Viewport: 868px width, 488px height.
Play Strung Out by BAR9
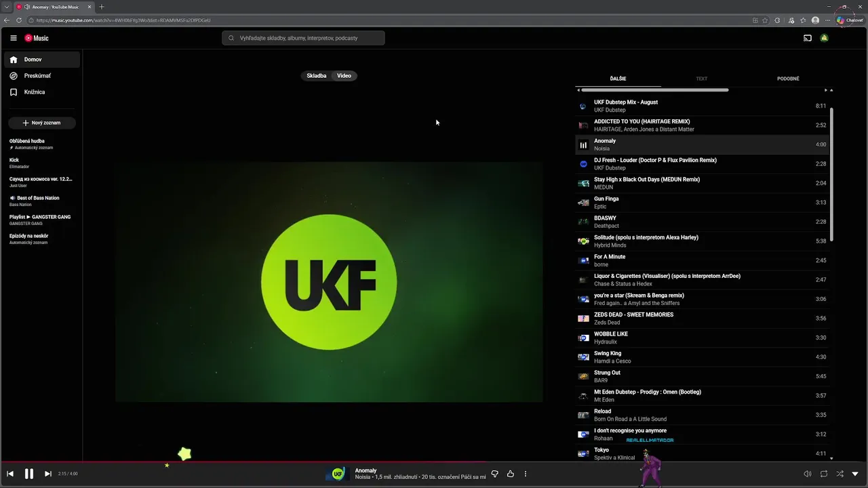pyautogui.click(x=702, y=376)
